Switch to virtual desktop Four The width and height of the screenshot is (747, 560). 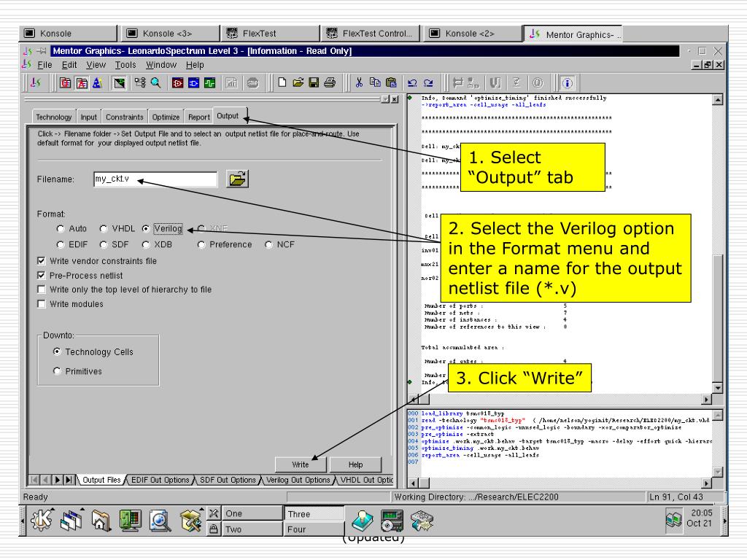click(314, 529)
